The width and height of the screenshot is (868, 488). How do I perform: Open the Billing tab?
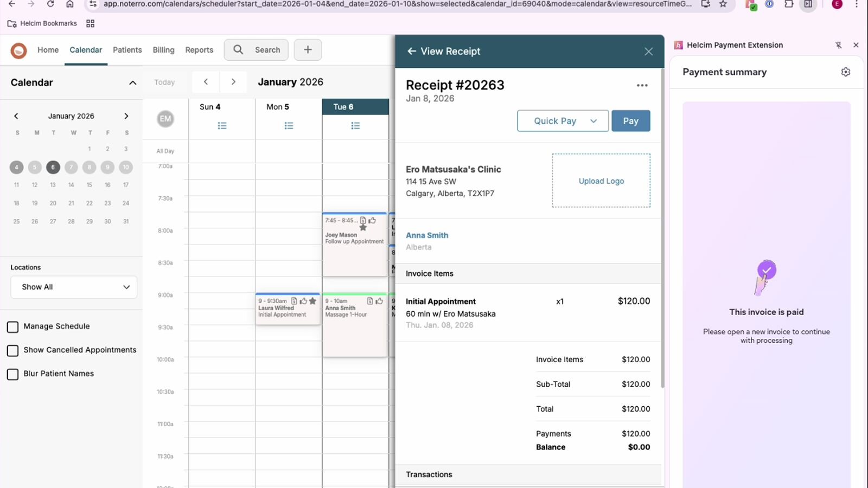163,50
